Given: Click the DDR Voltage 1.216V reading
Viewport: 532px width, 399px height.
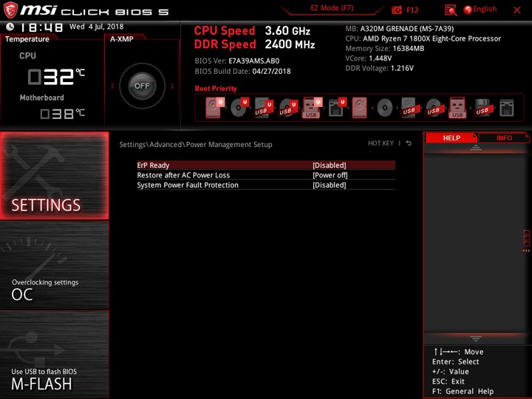Looking at the screenshot, I should [x=379, y=68].
